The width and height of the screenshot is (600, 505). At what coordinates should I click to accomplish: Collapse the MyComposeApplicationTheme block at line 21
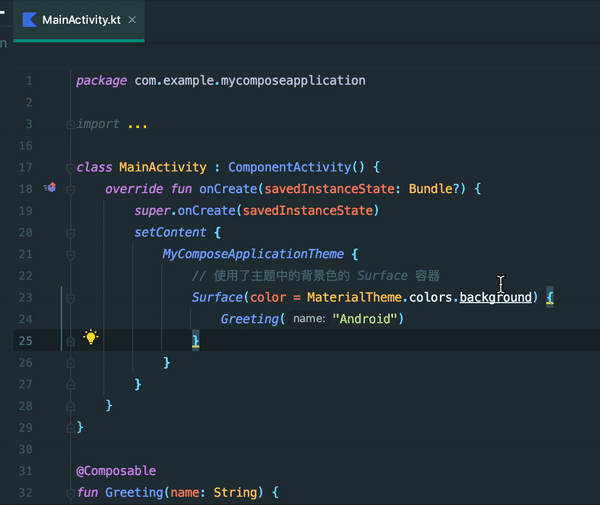click(70, 254)
